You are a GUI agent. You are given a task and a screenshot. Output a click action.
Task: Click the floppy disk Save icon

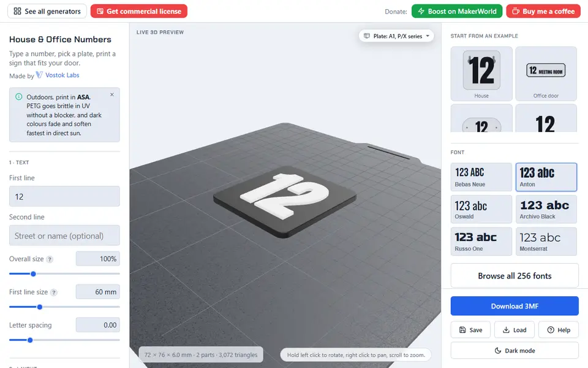point(462,330)
